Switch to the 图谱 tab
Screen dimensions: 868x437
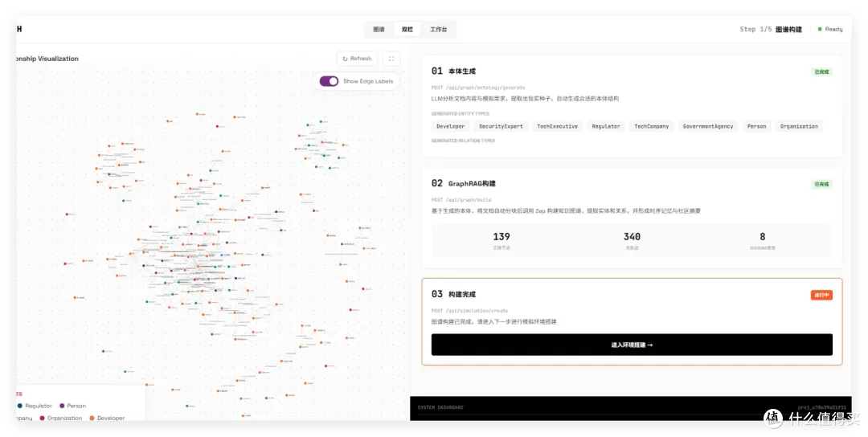[379, 29]
